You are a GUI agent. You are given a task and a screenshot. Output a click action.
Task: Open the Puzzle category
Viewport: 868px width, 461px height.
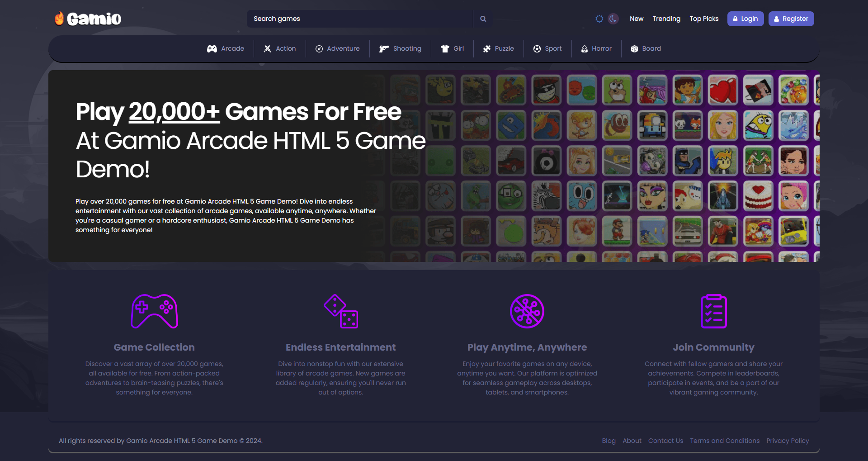499,48
